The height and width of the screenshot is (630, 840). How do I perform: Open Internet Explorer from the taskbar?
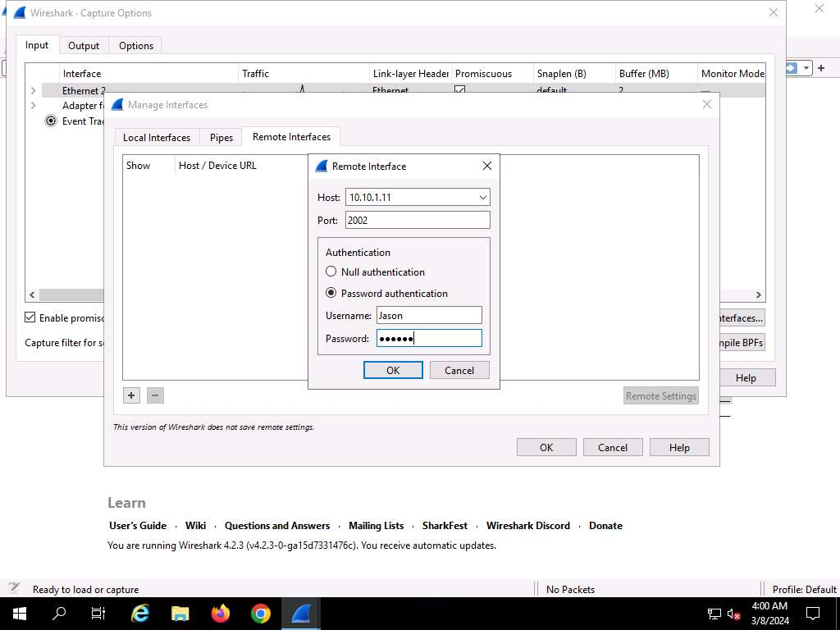[140, 614]
